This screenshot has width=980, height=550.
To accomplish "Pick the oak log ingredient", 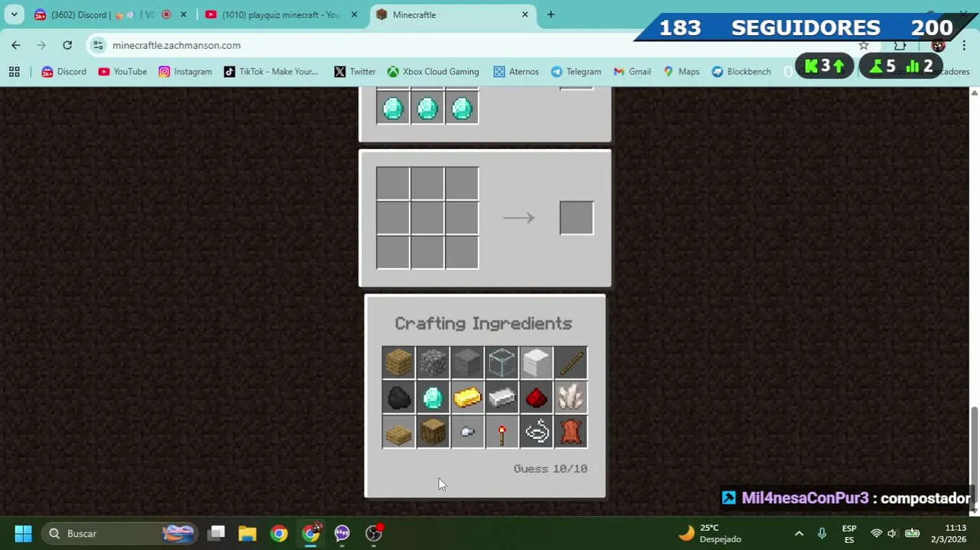I will coord(433,432).
